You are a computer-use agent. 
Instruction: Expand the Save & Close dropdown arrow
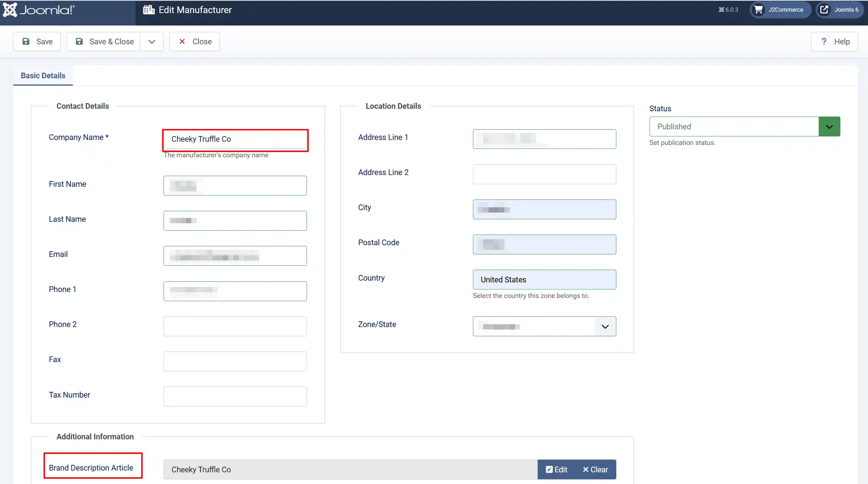[x=152, y=41]
